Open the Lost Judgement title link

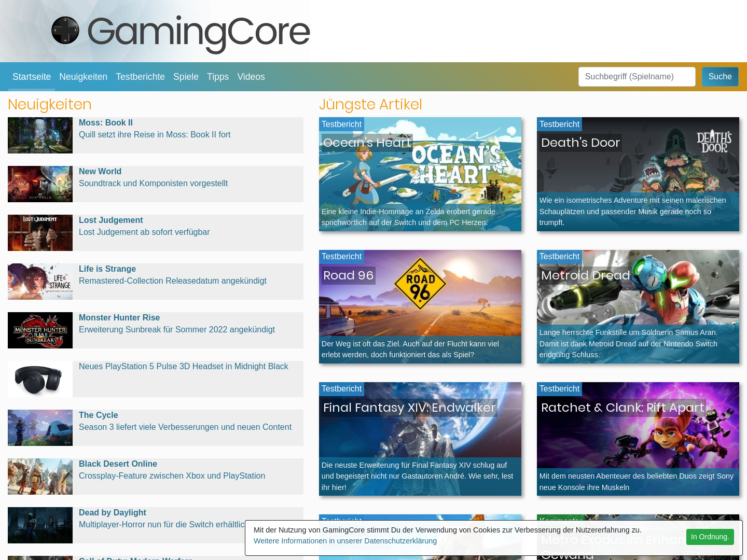111,220
